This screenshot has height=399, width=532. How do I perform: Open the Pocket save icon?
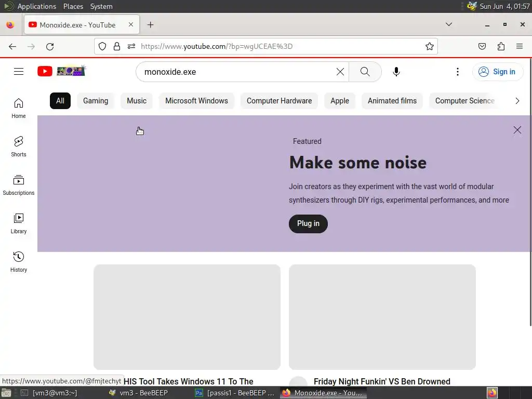[x=482, y=46]
